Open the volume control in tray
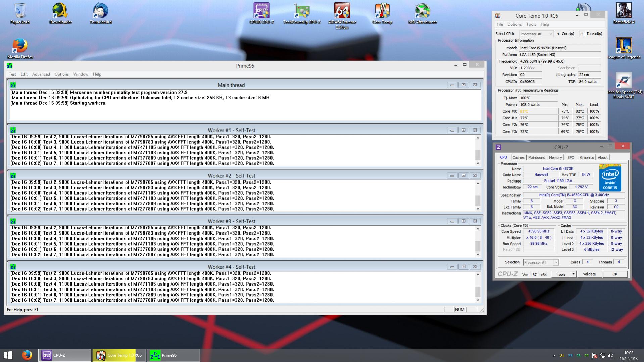Image resolution: width=644 pixels, height=362 pixels. (610, 356)
